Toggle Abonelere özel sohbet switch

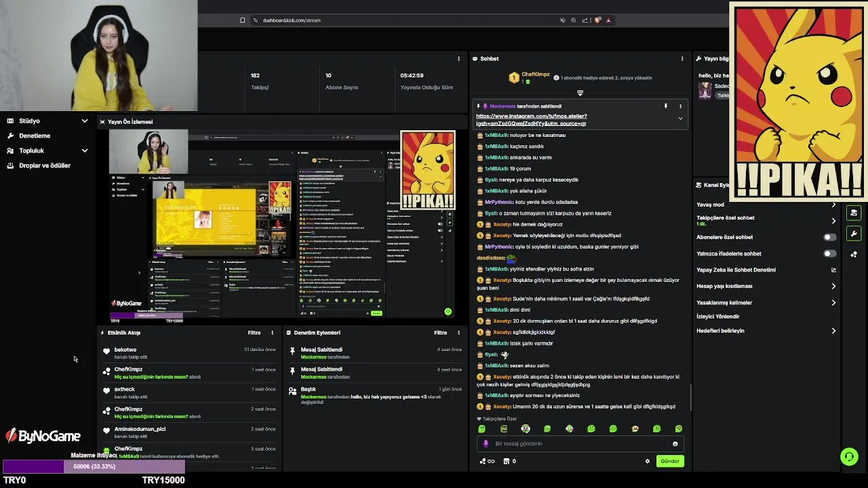point(829,237)
